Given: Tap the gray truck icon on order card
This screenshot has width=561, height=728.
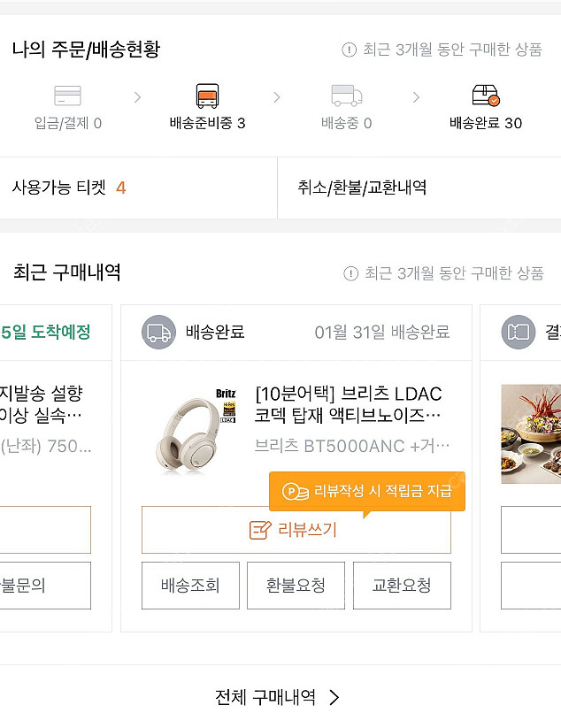Looking at the screenshot, I should (x=158, y=333).
